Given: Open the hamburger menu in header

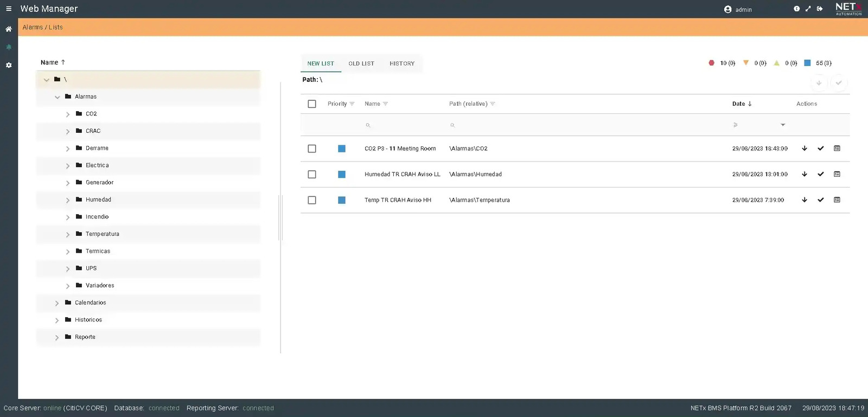Looking at the screenshot, I should tap(9, 9).
